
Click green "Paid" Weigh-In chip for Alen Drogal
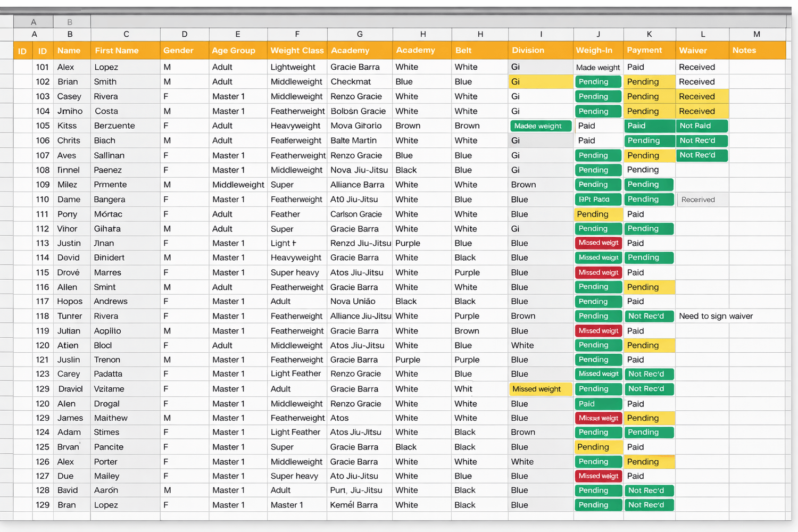[598, 404]
